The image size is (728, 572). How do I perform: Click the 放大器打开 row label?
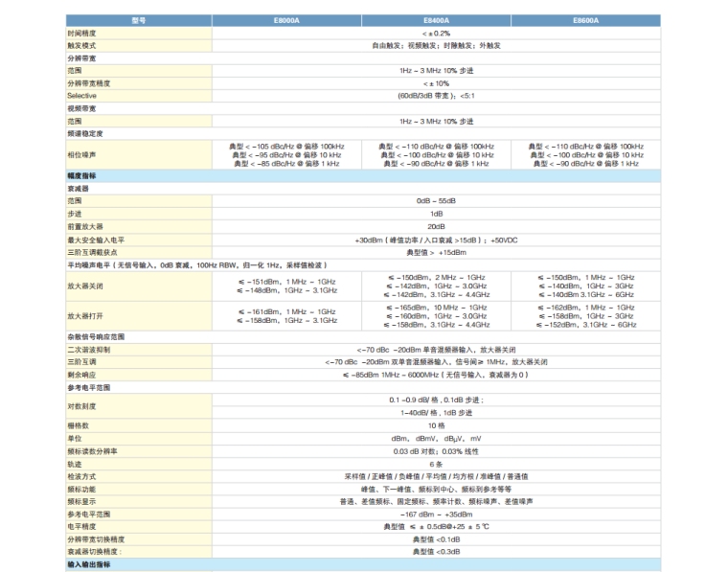point(86,314)
